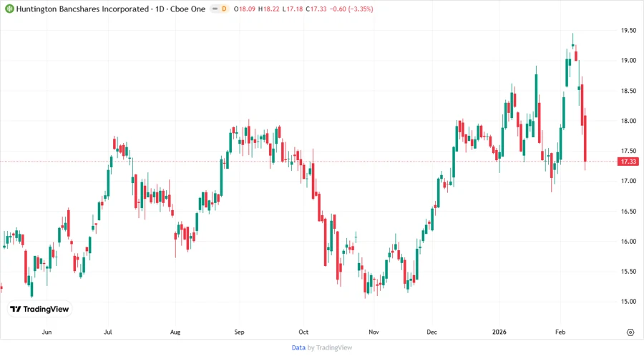The width and height of the screenshot is (644, 356).
Task: Open the Data link below chart
Action: pos(298,347)
